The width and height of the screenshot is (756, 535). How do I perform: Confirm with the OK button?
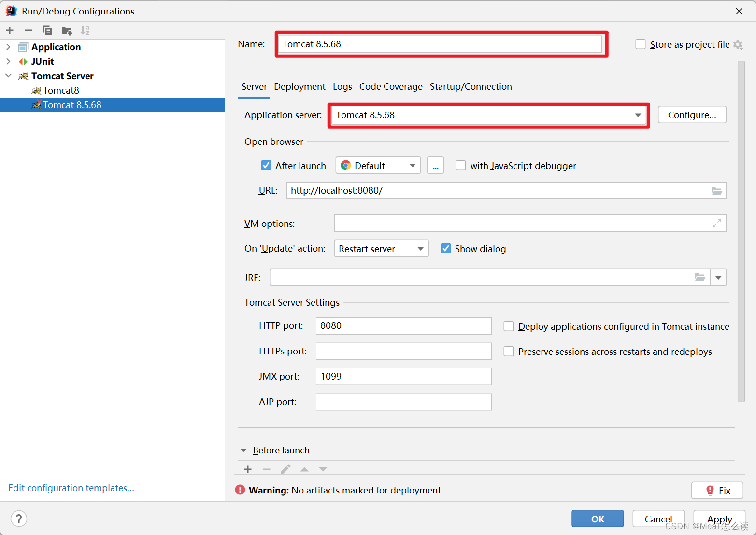coord(598,519)
